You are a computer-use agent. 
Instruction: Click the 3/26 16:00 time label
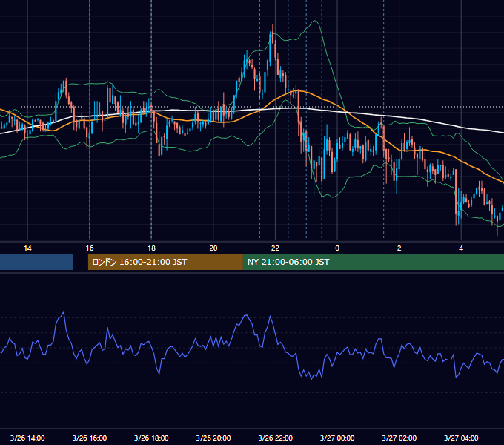click(x=90, y=438)
